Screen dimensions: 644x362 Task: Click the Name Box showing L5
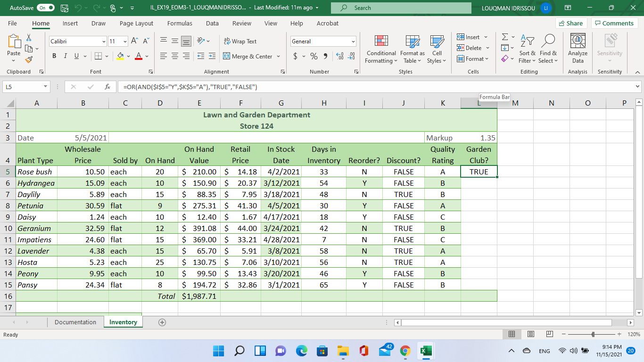(23, 87)
